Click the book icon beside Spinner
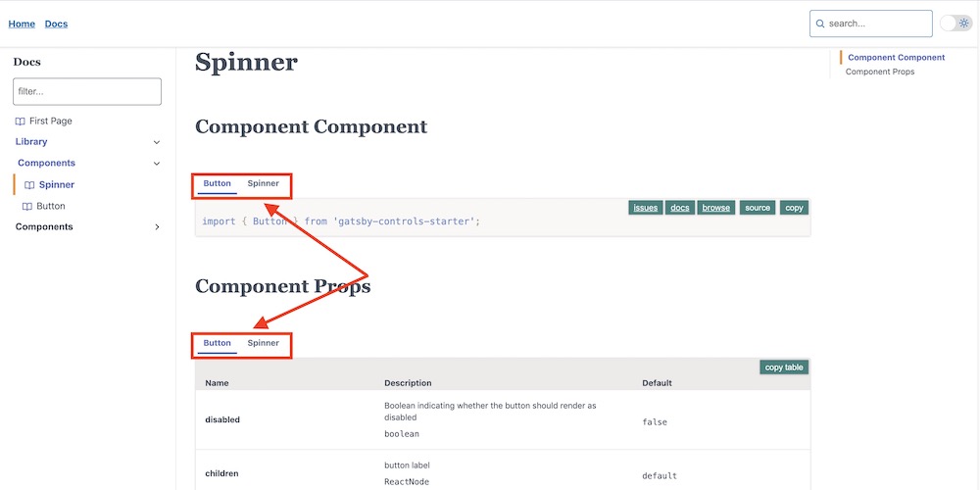980x490 pixels. (29, 185)
